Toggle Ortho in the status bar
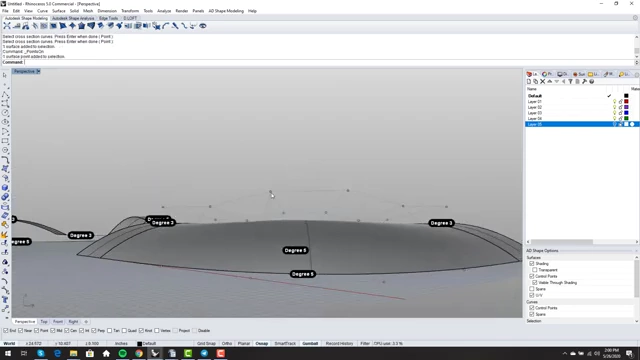640x360 pixels. [227, 344]
